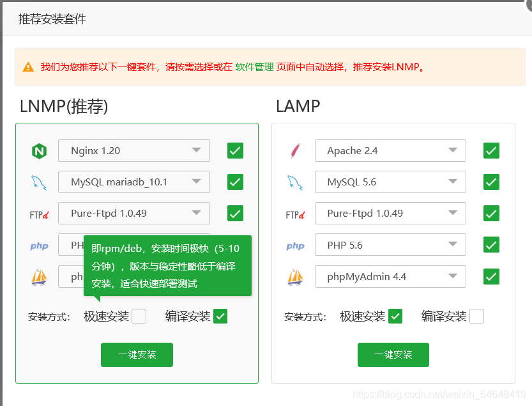Enable 极速安装 in the LNMP panel

coord(139,316)
